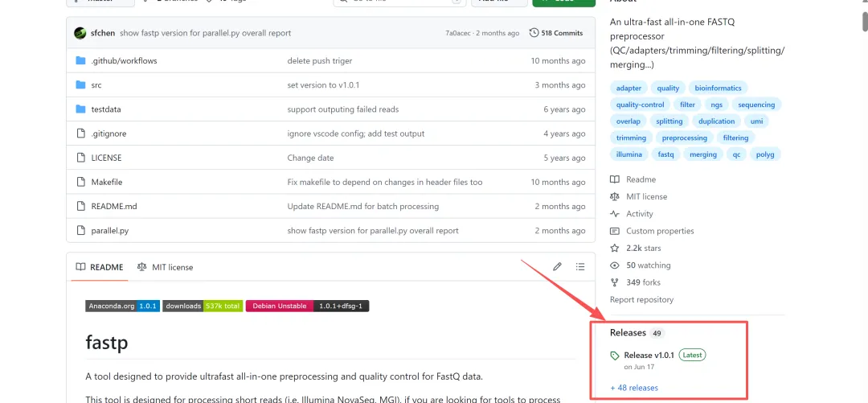Viewport: 868px width, 403px height.
Task: Open Release v1.0.1
Action: 649,356
